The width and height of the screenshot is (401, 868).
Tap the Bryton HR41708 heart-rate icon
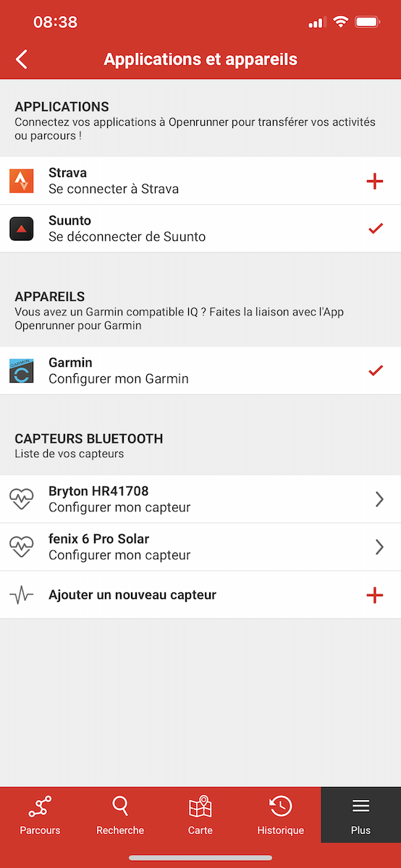tap(22, 499)
